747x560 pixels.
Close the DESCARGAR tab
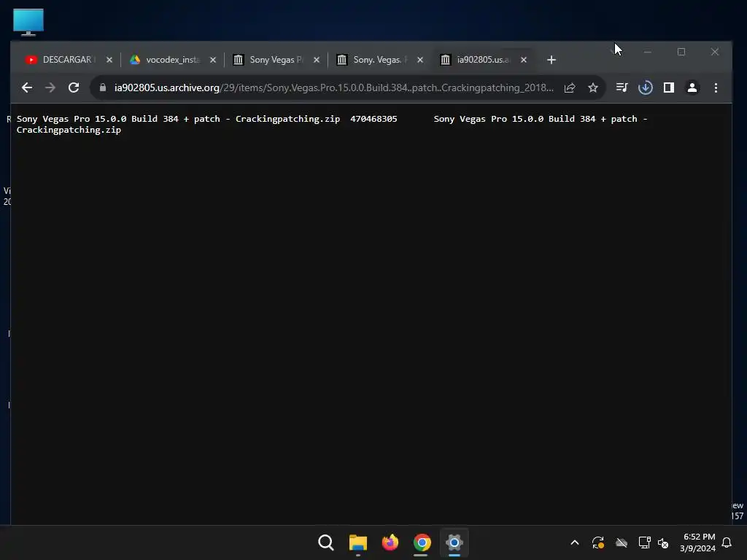(x=109, y=60)
